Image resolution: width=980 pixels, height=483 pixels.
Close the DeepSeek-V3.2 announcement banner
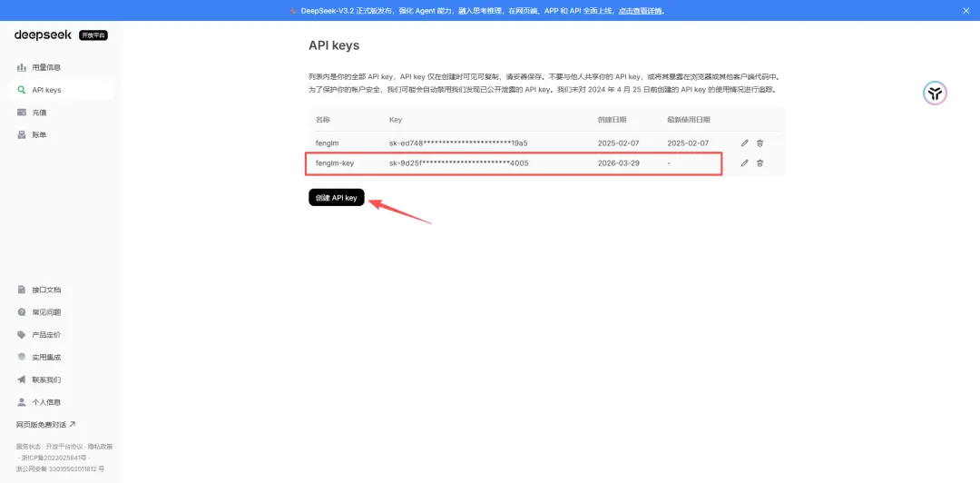966,11
